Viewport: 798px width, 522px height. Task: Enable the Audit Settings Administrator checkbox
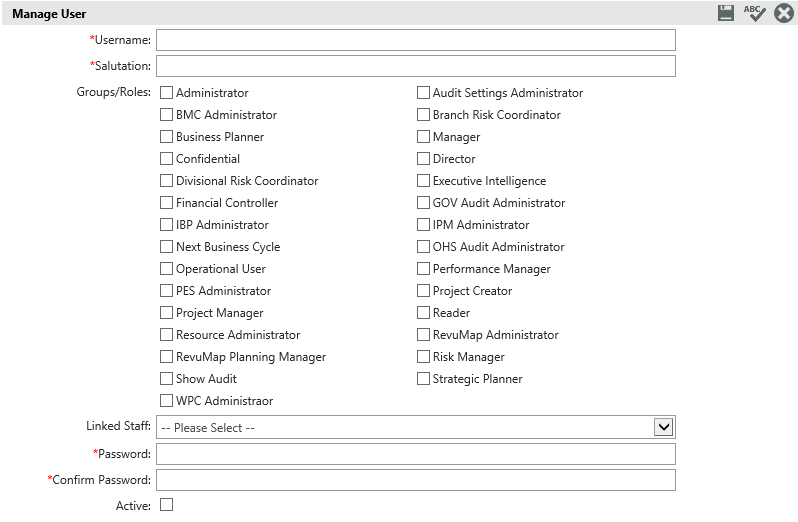pos(424,93)
